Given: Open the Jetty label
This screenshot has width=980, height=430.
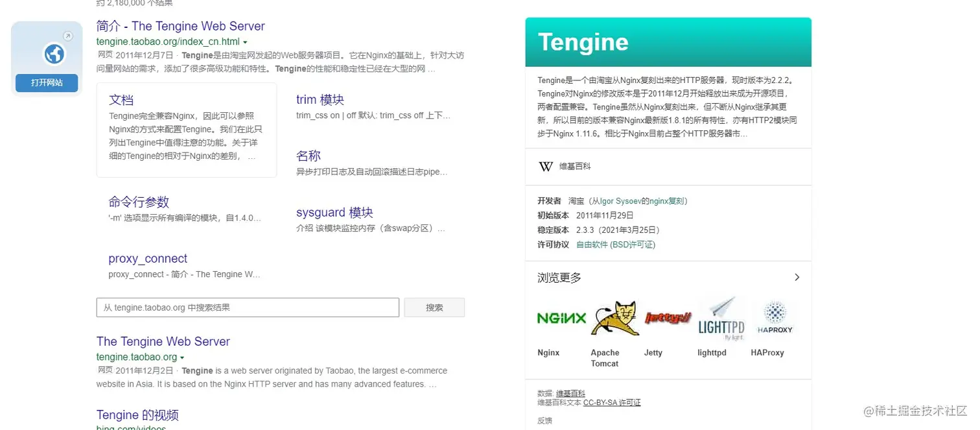Looking at the screenshot, I should tap(653, 353).
